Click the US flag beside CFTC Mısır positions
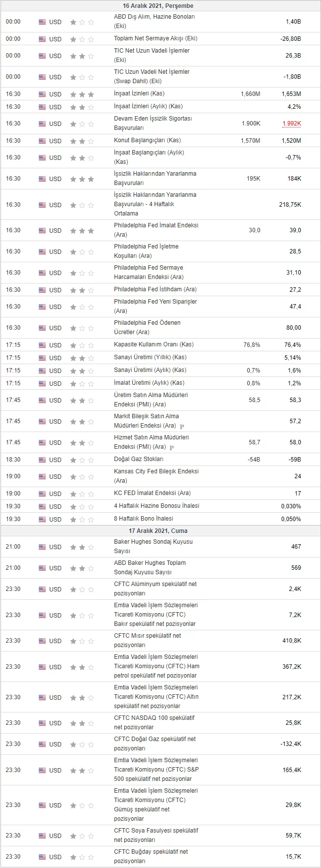The height and width of the screenshot is (868, 321). point(42,641)
